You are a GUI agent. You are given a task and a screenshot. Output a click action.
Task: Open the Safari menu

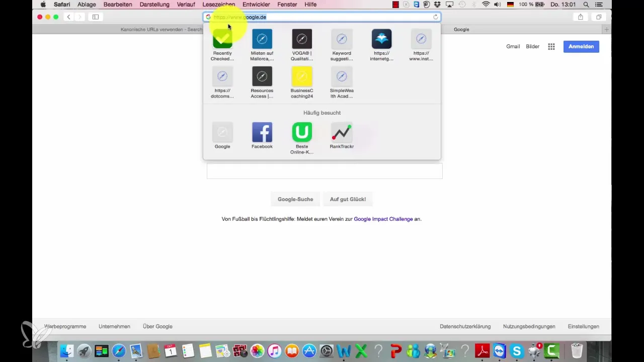point(62,5)
